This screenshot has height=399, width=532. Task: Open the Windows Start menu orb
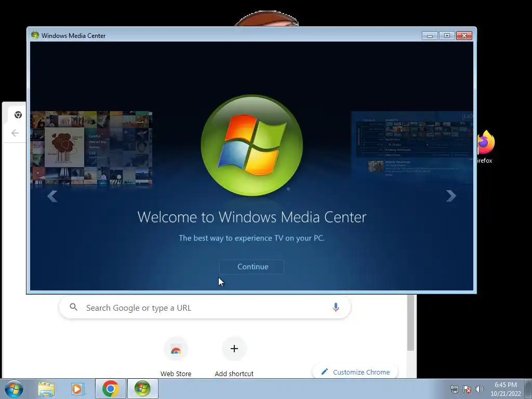[14, 389]
